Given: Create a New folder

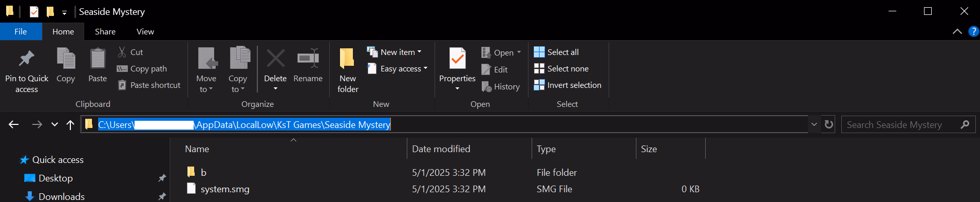Looking at the screenshot, I should coord(348,70).
